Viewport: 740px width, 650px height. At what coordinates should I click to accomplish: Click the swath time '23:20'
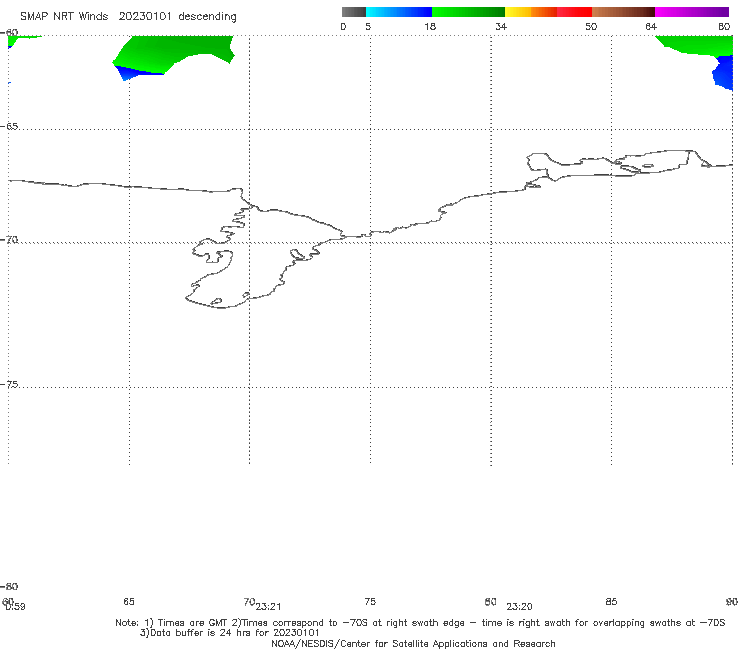[519, 607]
